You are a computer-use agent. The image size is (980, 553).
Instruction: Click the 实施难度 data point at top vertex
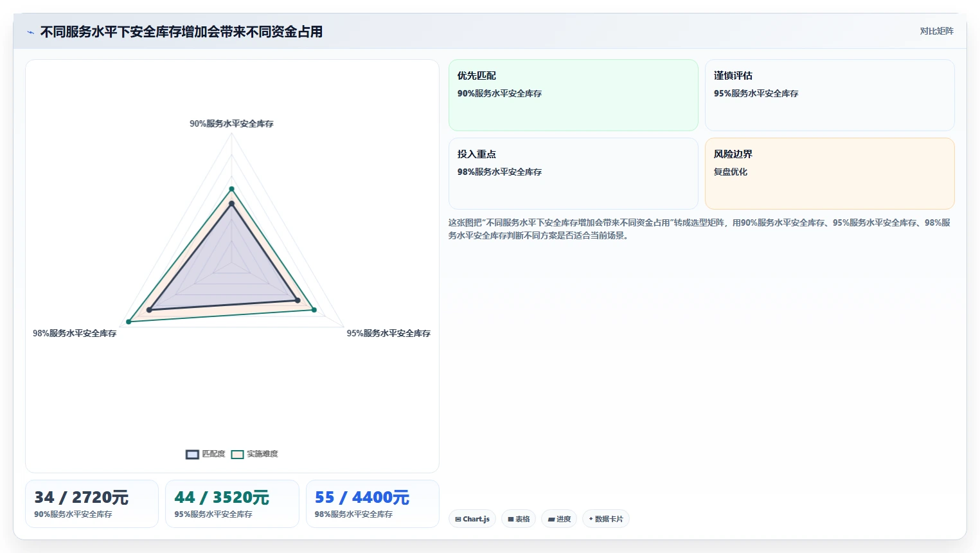tap(232, 189)
